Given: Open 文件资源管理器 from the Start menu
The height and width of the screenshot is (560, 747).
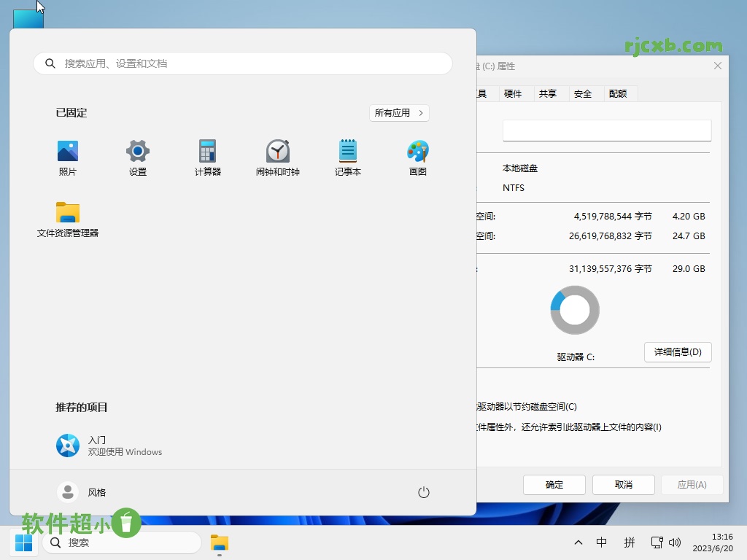Looking at the screenshot, I should coord(67,219).
